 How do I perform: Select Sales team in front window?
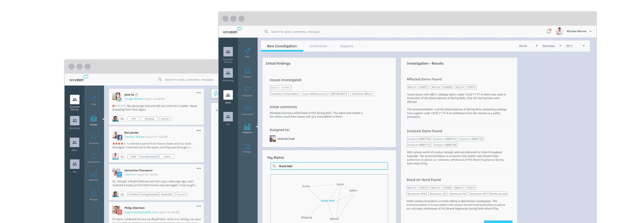[228, 97]
